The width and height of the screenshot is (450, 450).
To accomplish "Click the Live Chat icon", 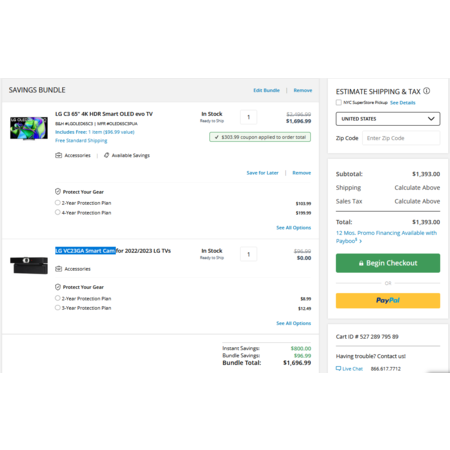I will point(338,368).
